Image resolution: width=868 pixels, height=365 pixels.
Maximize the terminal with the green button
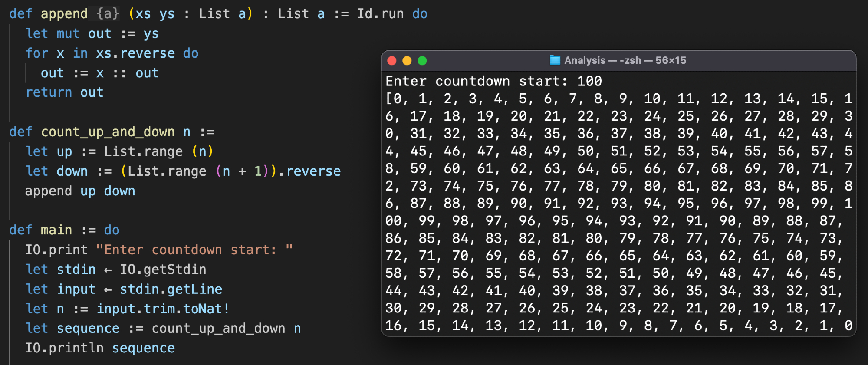coord(422,61)
